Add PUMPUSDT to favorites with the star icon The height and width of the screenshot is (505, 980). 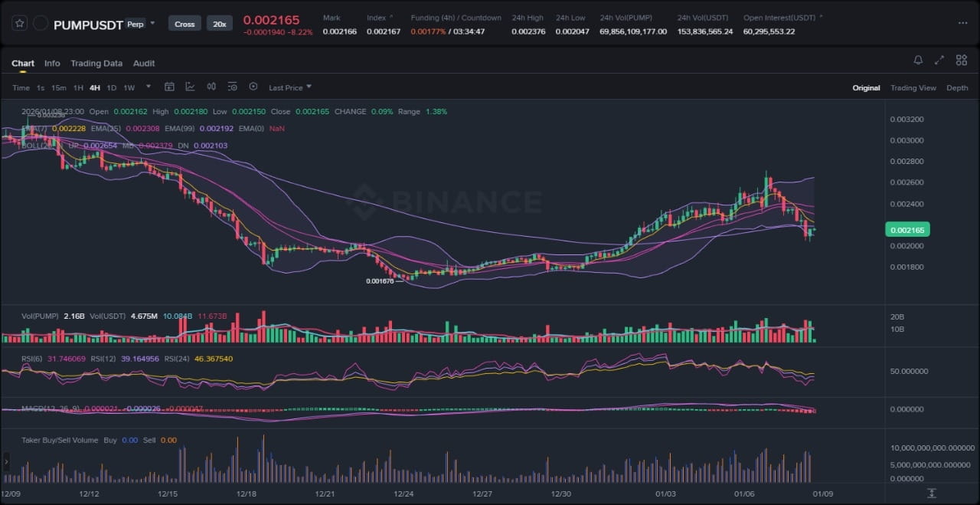pos(20,24)
